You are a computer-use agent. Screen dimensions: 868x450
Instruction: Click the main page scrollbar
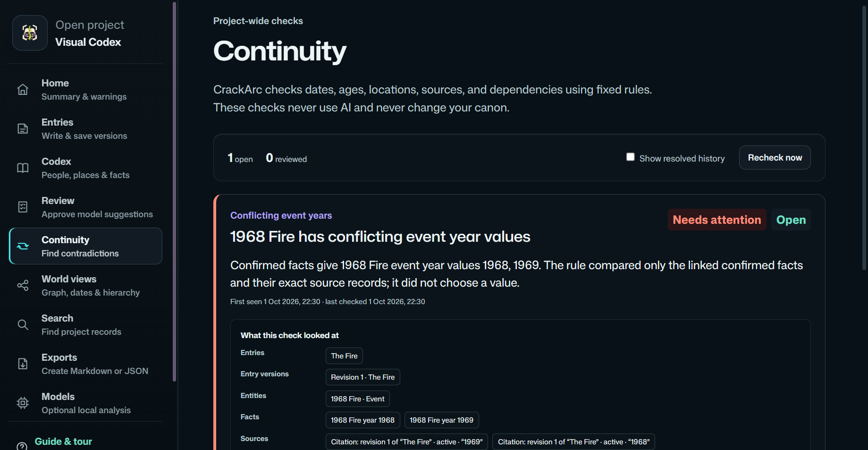865,137
